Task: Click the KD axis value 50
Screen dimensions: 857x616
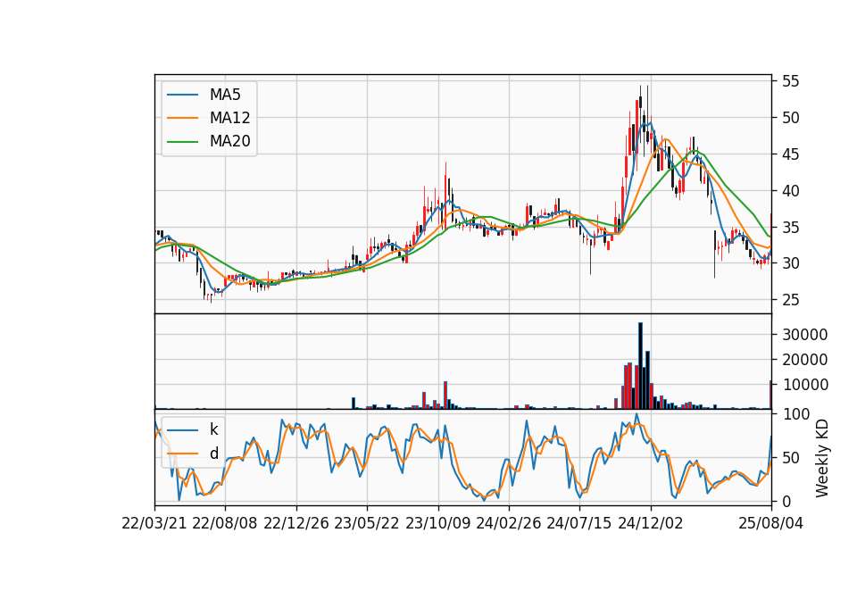Action: tap(790, 457)
